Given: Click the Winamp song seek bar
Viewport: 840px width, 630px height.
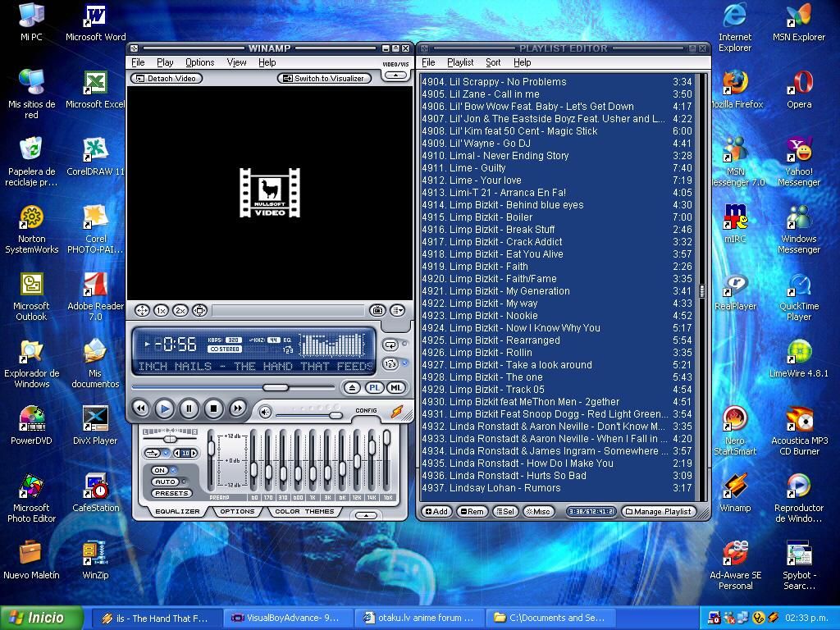Looking at the screenshot, I should tap(234, 387).
